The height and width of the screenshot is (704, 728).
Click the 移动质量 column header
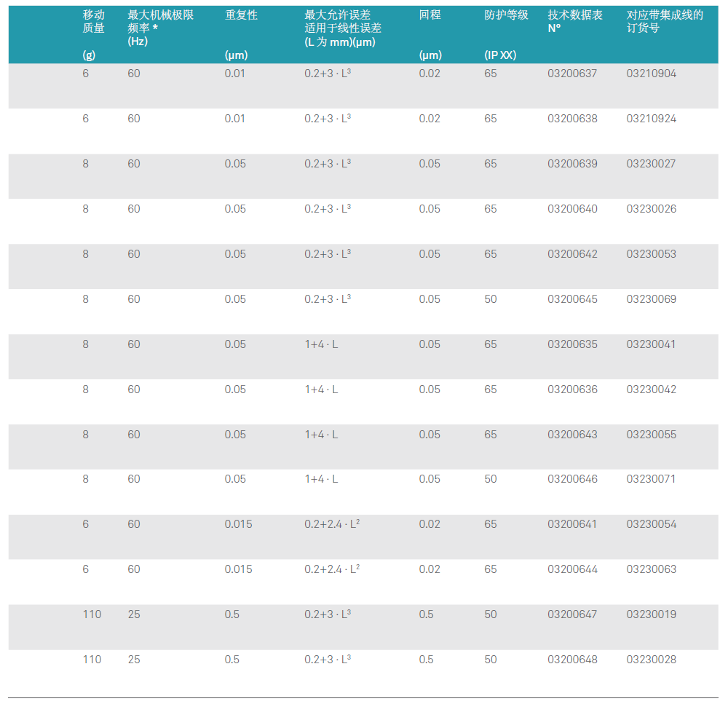coord(94,22)
